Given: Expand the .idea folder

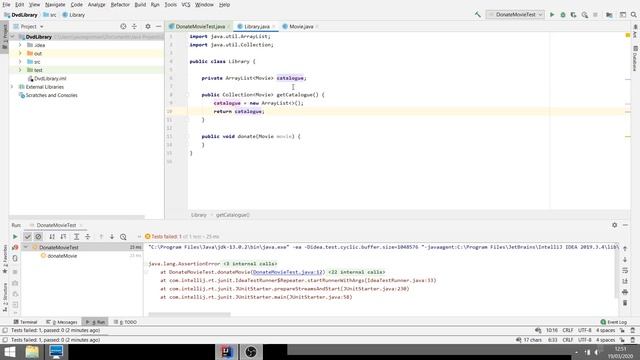Looking at the screenshot, I should coord(20,45).
